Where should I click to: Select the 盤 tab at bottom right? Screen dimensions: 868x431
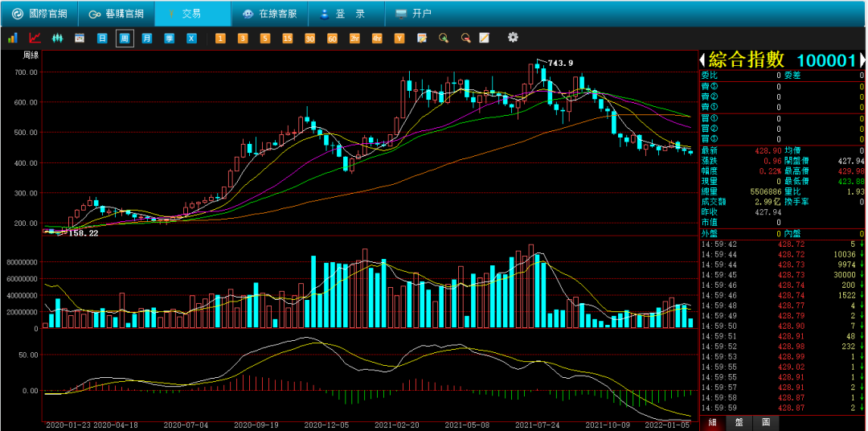[739, 422]
